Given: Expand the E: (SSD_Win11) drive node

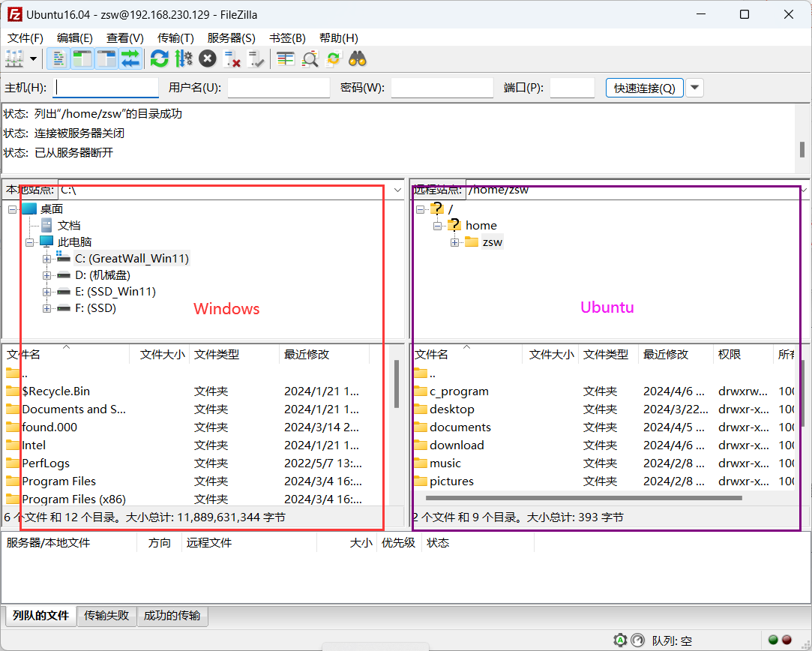Looking at the screenshot, I should tap(46, 292).
